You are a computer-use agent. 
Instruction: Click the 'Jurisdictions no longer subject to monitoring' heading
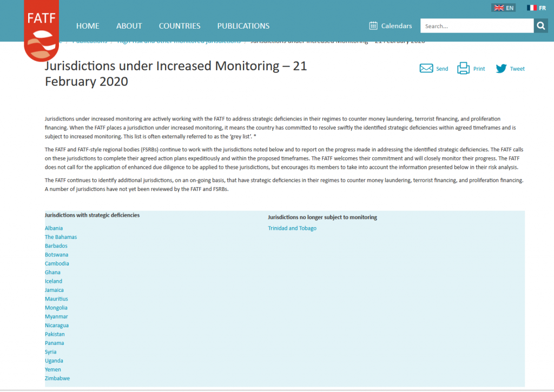pos(322,217)
